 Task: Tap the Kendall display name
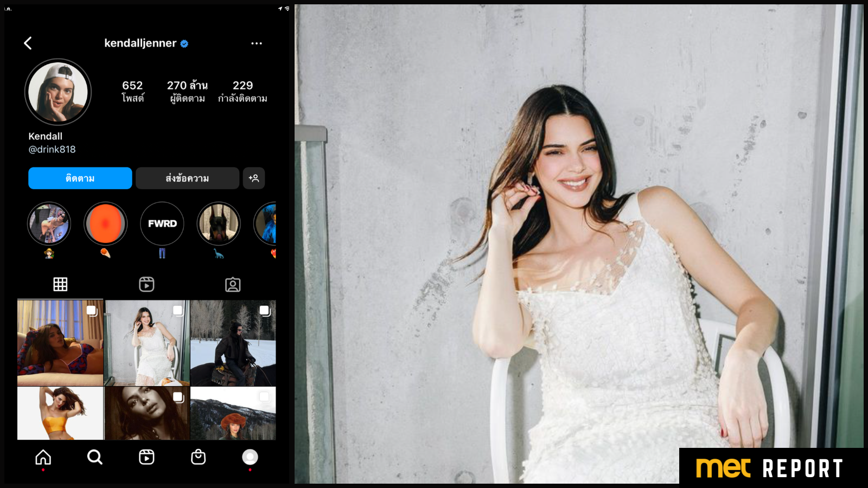(46, 136)
